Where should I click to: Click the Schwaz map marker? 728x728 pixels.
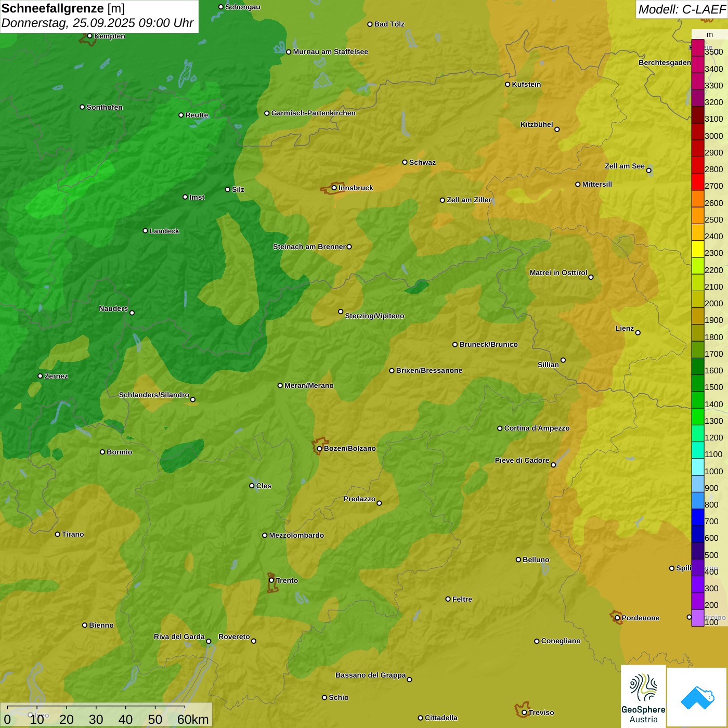click(x=405, y=162)
